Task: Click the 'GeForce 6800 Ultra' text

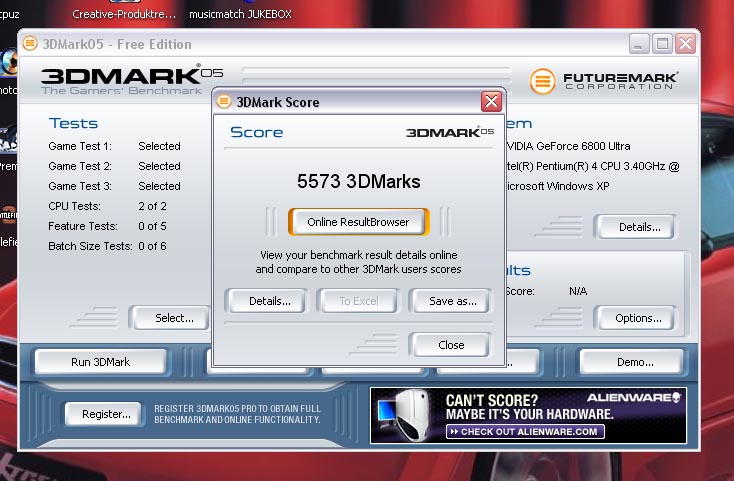Action: [583, 146]
